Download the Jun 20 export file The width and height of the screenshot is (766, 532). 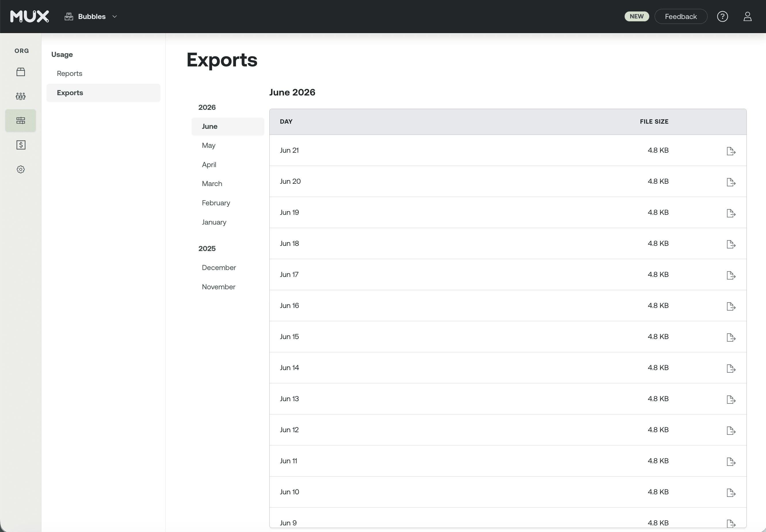731,182
